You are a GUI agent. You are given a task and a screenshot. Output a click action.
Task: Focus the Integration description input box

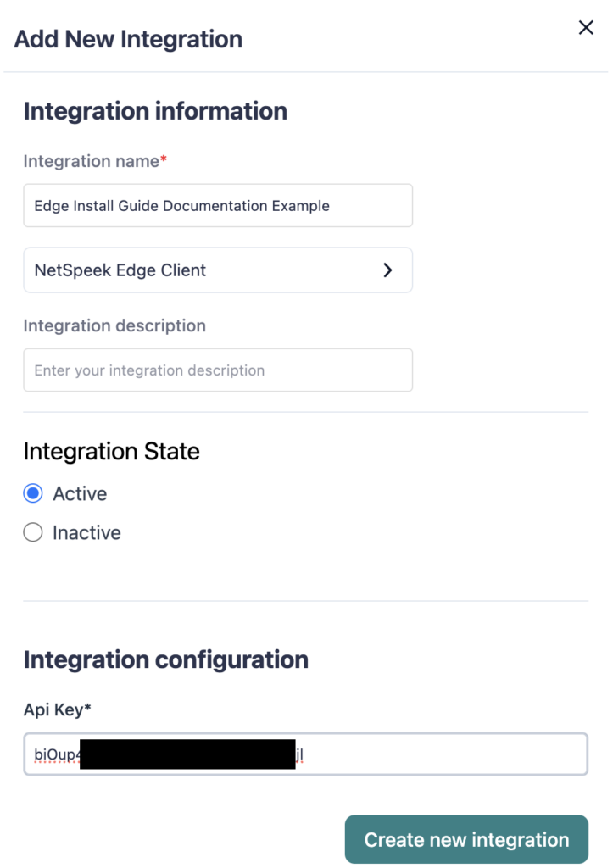pyautogui.click(x=218, y=370)
